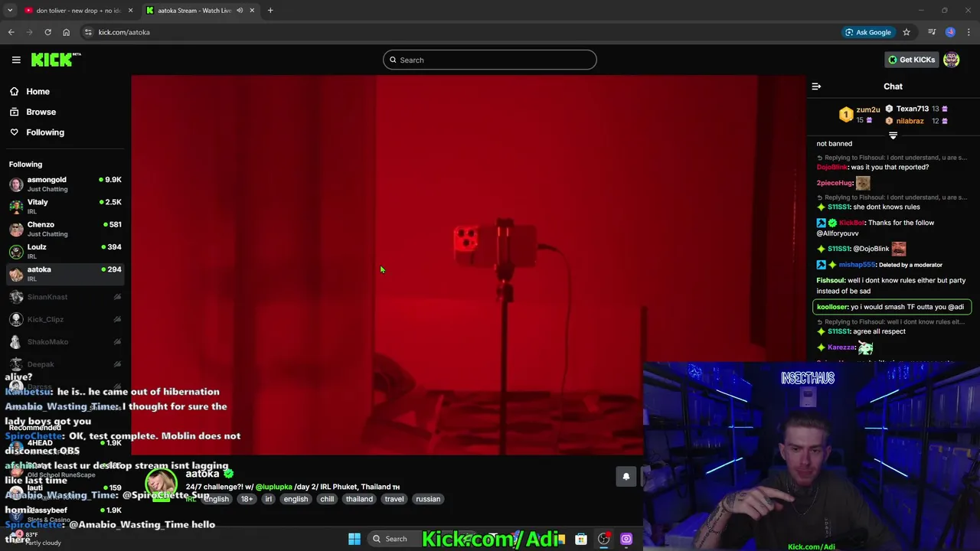Image resolution: width=980 pixels, height=551 pixels.
Task: Click the red live stream video player
Action: pos(467,265)
